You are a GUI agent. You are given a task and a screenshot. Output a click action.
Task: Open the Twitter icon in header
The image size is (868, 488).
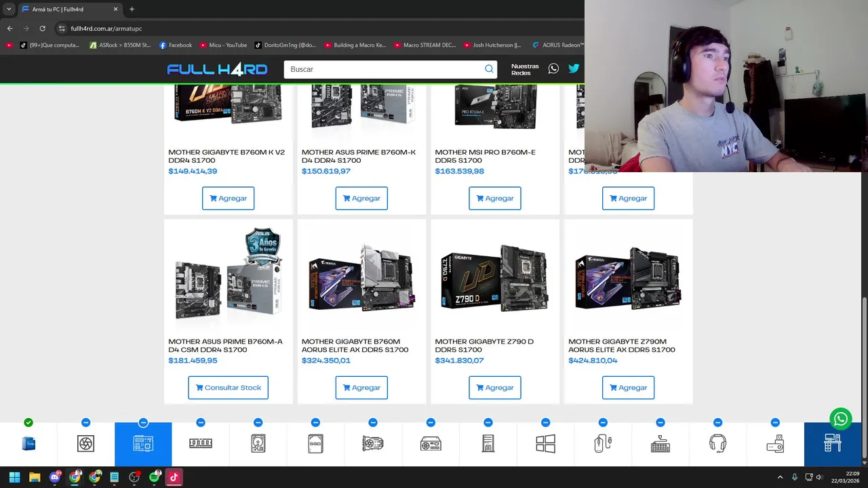(x=574, y=69)
